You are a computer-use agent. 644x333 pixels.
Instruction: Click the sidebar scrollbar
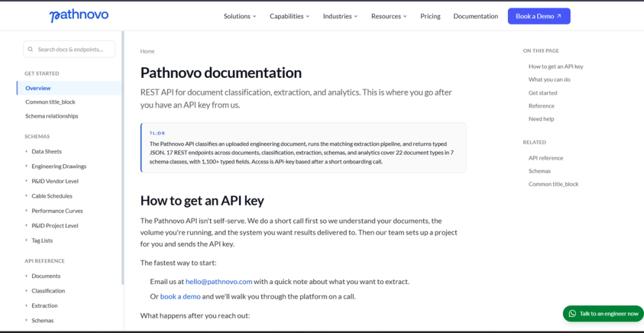click(122, 158)
